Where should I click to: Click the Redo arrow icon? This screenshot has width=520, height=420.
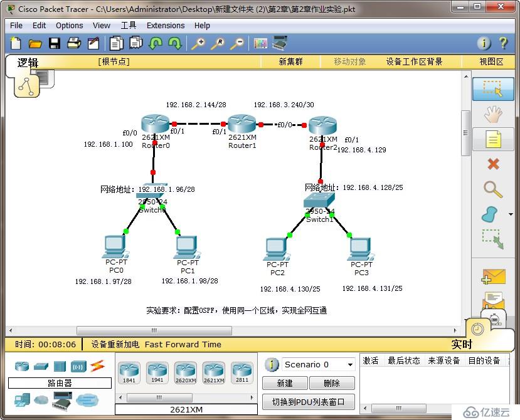tap(175, 43)
